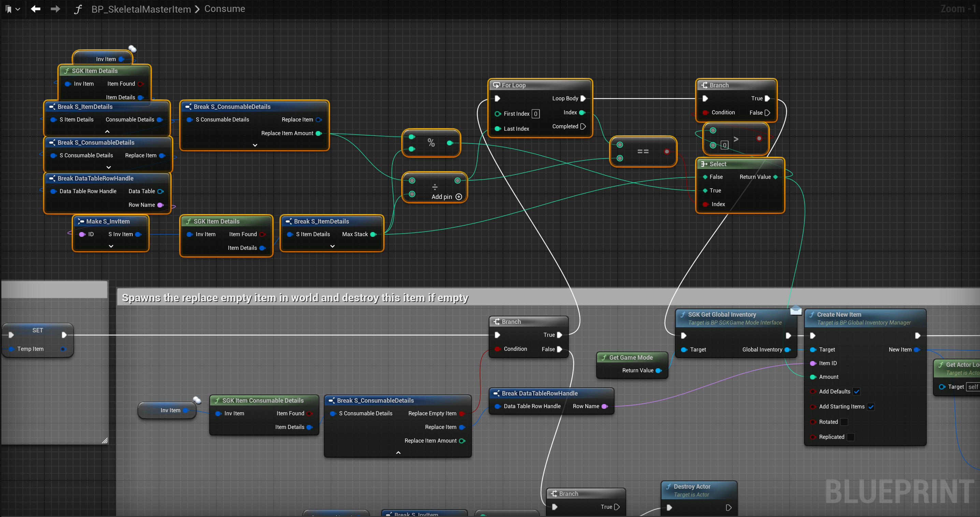980x517 pixels.
Task: Click the Branch node icon in the top right
Action: [x=704, y=85]
